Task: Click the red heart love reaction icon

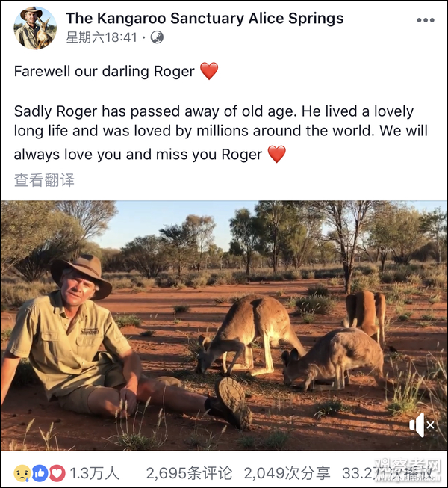Action: [x=57, y=472]
